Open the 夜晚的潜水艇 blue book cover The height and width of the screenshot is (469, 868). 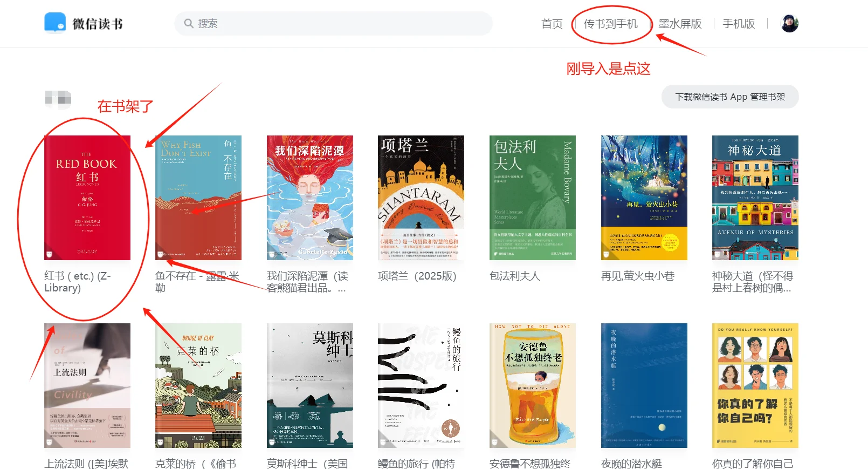click(644, 385)
